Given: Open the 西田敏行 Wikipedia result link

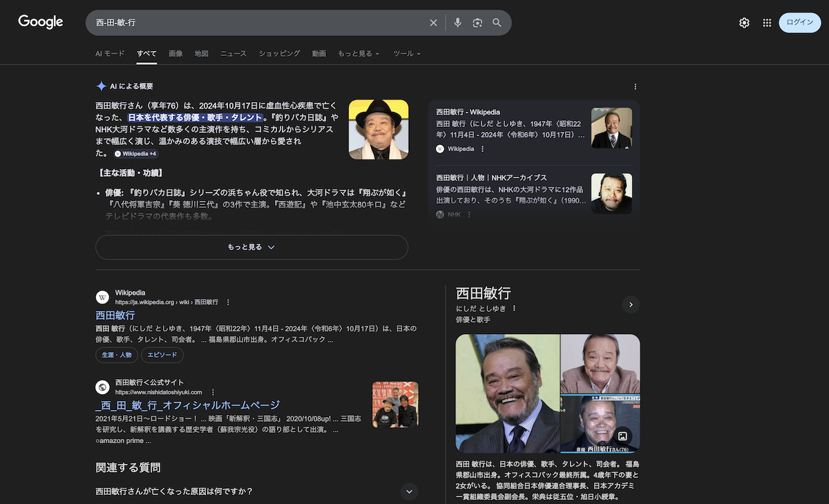Looking at the screenshot, I should pos(115,315).
